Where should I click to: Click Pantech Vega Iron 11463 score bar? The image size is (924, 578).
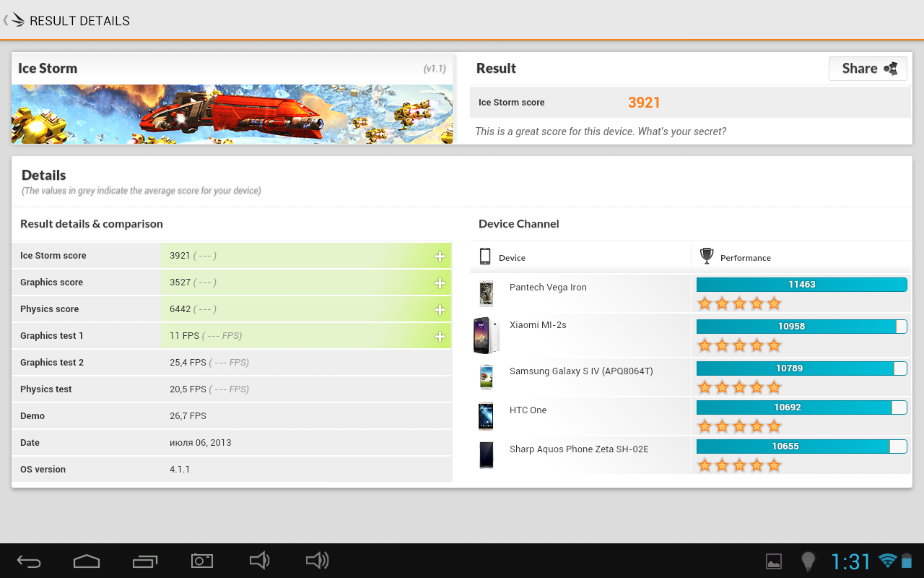[801, 285]
